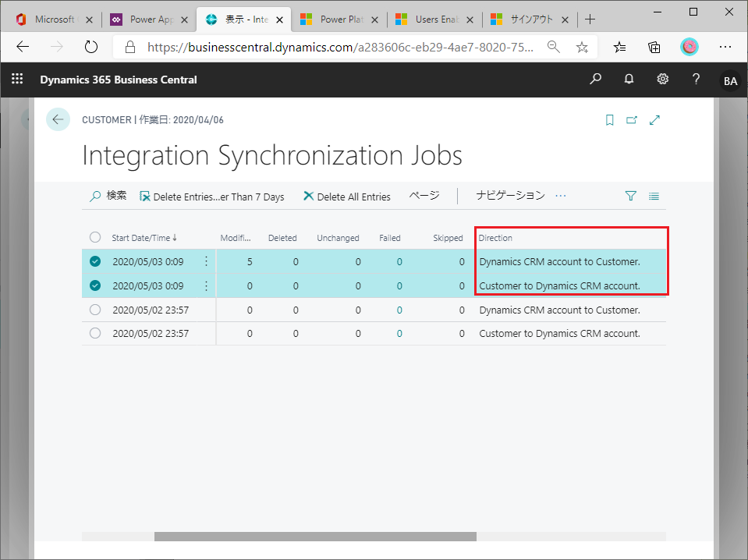The width and height of the screenshot is (748, 560).
Task: Open the browser zoom magnifier in address bar
Action: 553,47
